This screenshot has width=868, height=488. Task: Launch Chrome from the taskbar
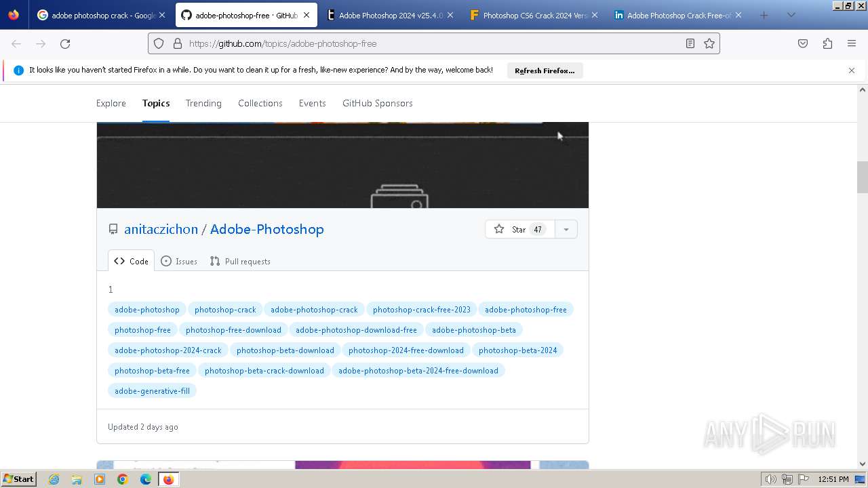(x=123, y=479)
